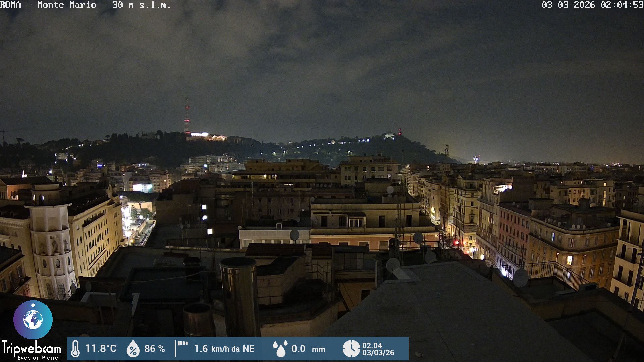Viewport: 644px width, 362px height.
Task: Click the metal chimney pipe in foreground
Action: 239,295
